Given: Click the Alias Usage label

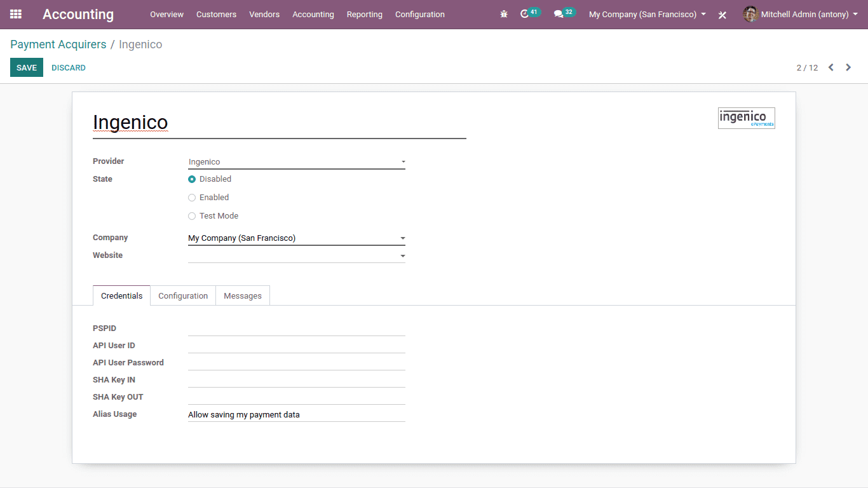Looking at the screenshot, I should [x=115, y=414].
